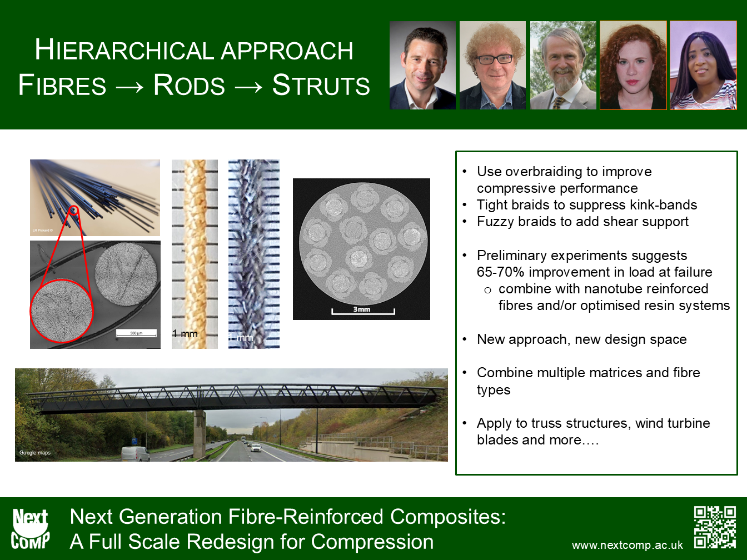
Task: Click the dark fuzzy braid image
Action: point(254,254)
